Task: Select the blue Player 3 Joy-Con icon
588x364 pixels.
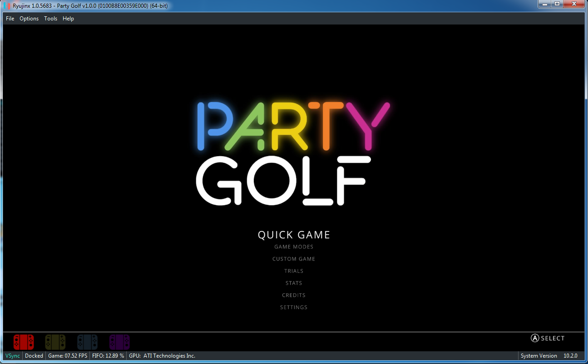Action: pos(87,342)
